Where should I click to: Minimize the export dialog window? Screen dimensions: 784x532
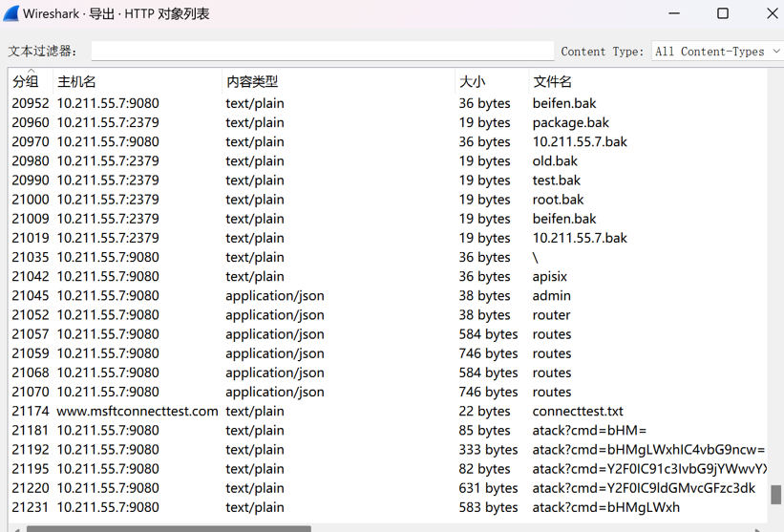[x=674, y=13]
